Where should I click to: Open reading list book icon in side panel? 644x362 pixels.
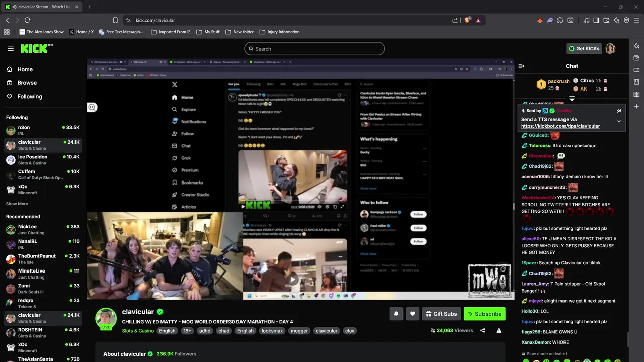coord(636,94)
